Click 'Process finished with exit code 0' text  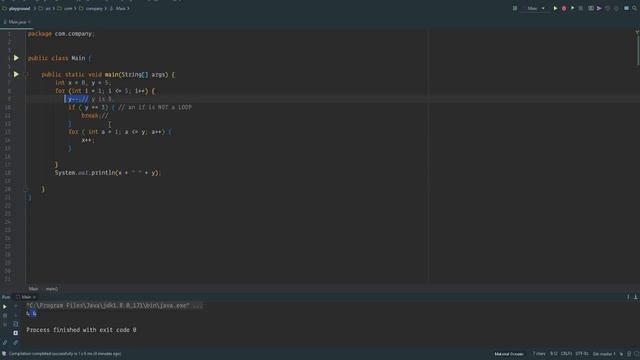pyautogui.click(x=81, y=330)
